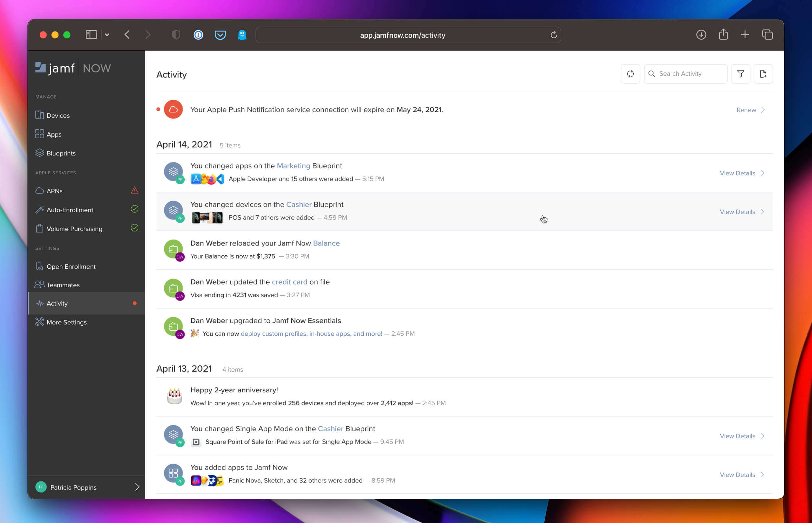Open a new Safari tab with plus icon

coord(745,35)
